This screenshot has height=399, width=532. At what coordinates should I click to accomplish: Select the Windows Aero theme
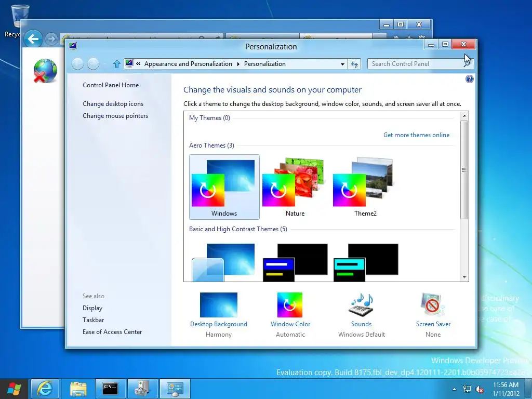tap(224, 187)
